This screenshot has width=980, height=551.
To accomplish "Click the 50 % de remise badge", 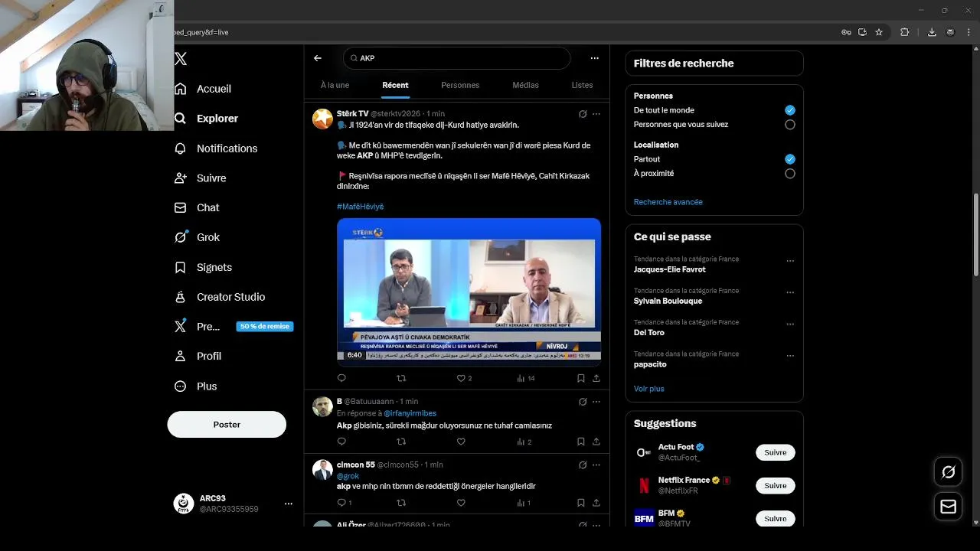I will pyautogui.click(x=265, y=326).
